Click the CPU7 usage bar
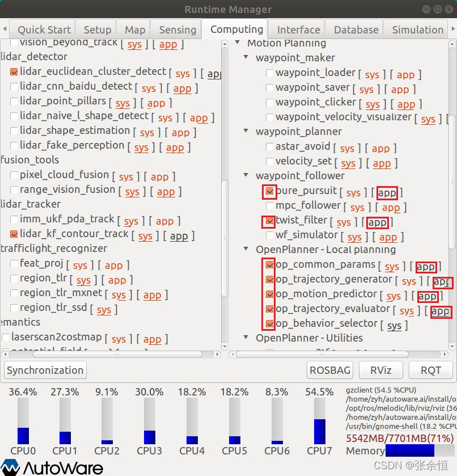 coord(320,421)
